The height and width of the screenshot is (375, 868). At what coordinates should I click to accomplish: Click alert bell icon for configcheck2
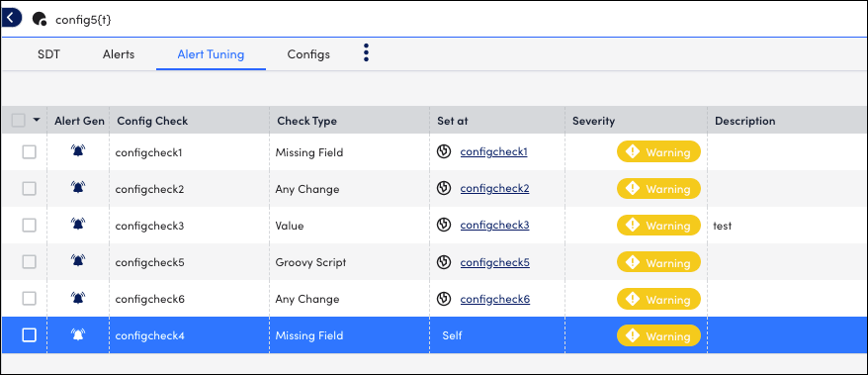[78, 187]
